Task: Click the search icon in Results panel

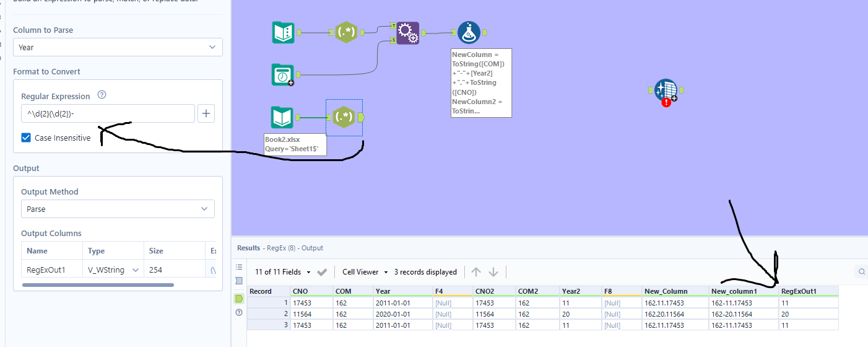Action: coord(861,271)
